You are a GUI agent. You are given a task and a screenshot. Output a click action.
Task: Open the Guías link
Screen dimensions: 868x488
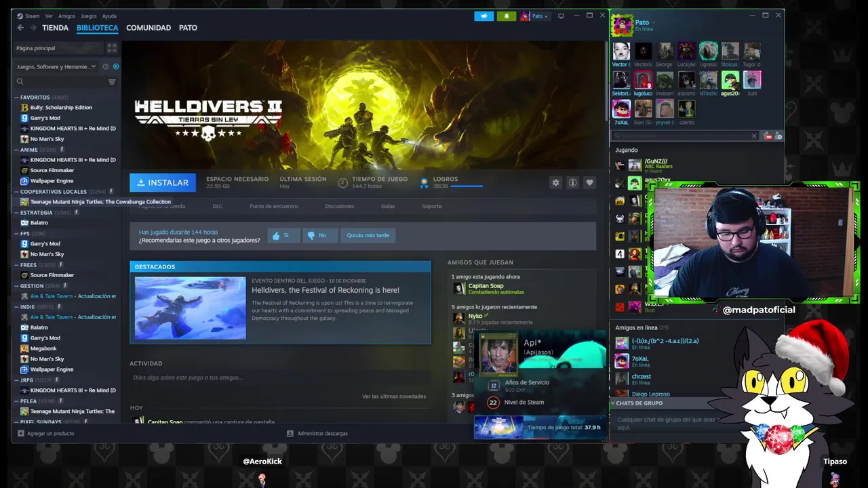click(x=388, y=206)
